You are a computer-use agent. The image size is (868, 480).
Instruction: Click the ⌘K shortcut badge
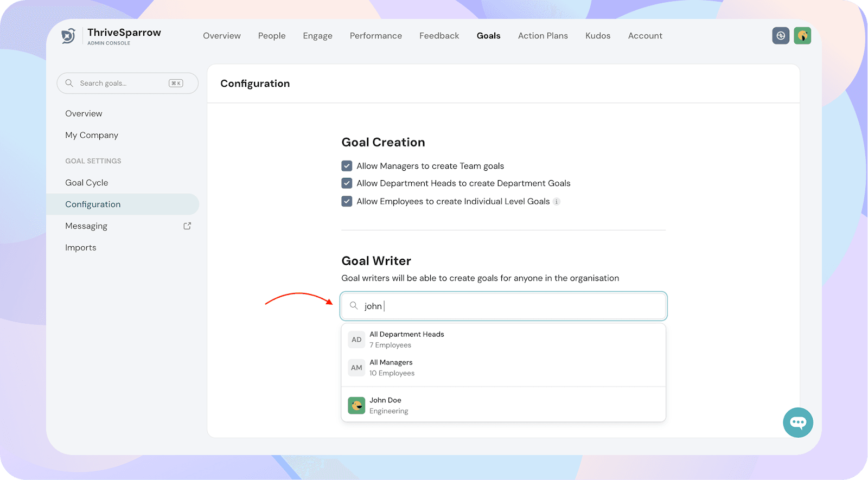point(176,83)
